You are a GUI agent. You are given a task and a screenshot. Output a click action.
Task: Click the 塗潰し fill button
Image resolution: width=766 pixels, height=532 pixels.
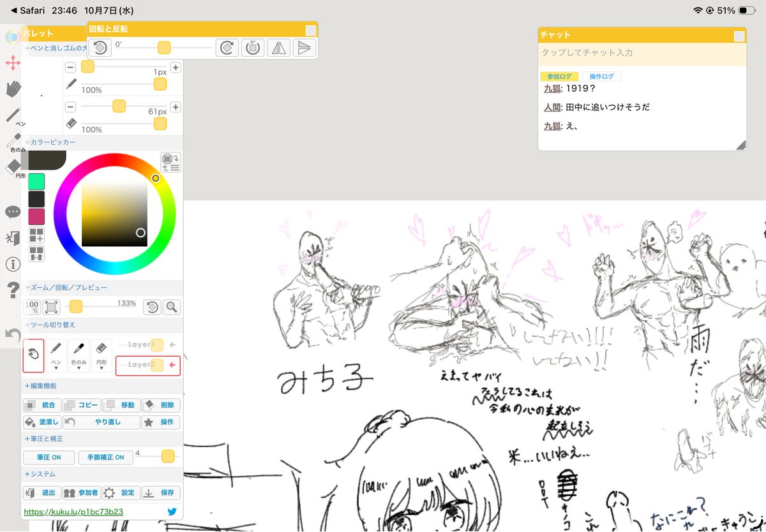point(42,422)
